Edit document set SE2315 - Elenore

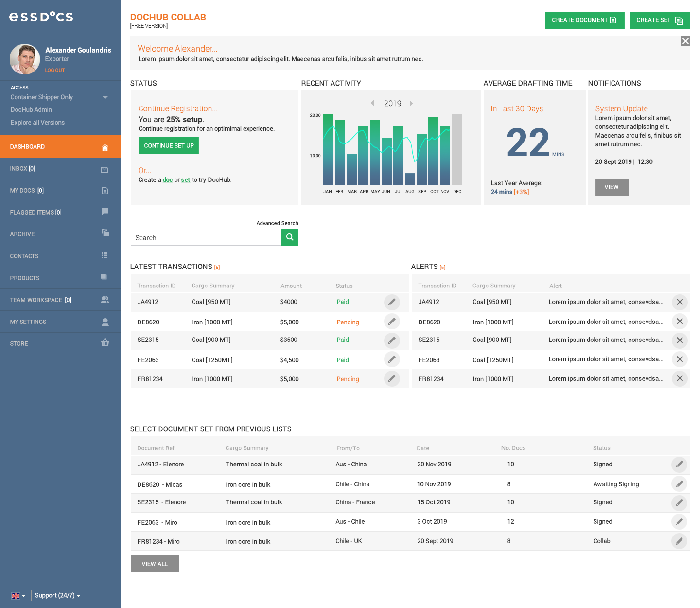(x=679, y=502)
